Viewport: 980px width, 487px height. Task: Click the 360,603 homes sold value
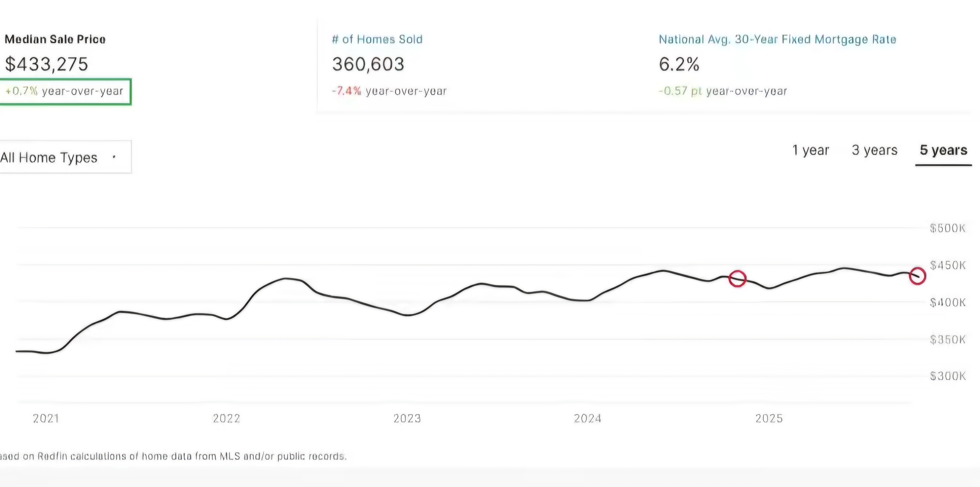click(x=368, y=64)
